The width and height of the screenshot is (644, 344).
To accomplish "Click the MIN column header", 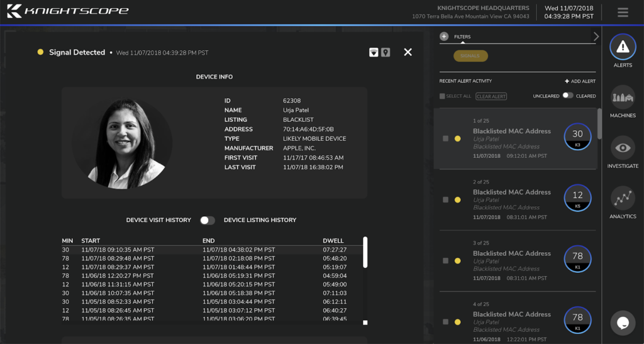I will 67,241.
